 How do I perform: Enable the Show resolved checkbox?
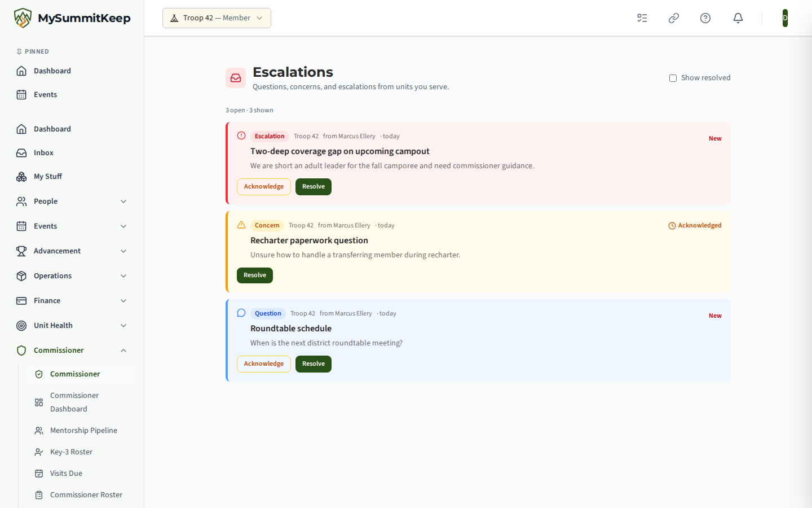673,78
